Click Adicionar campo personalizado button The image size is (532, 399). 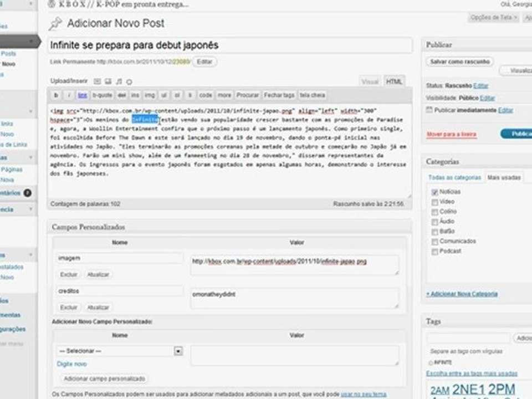(x=104, y=378)
